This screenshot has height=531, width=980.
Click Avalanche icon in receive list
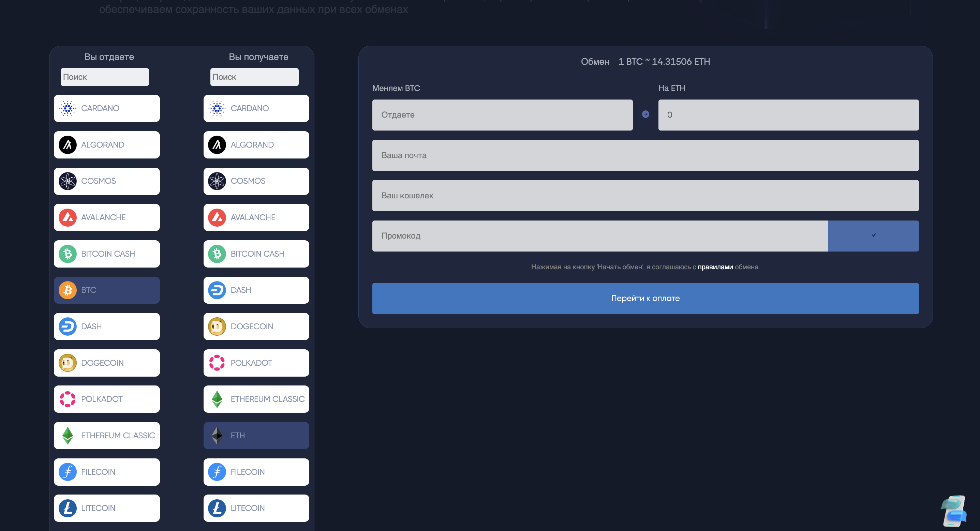click(217, 217)
